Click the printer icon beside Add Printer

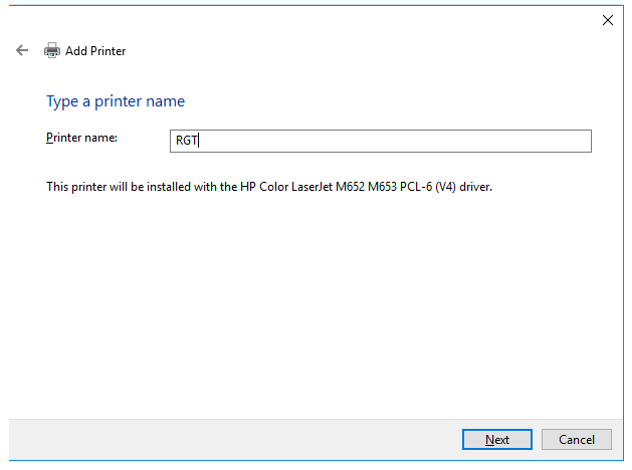click(52, 51)
